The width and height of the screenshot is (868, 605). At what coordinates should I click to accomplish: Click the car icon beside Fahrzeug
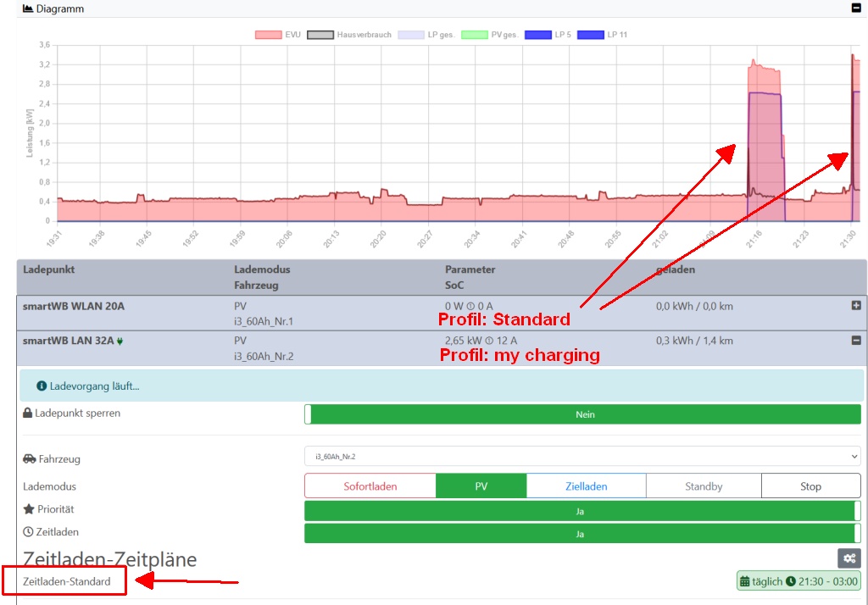pyautogui.click(x=30, y=459)
